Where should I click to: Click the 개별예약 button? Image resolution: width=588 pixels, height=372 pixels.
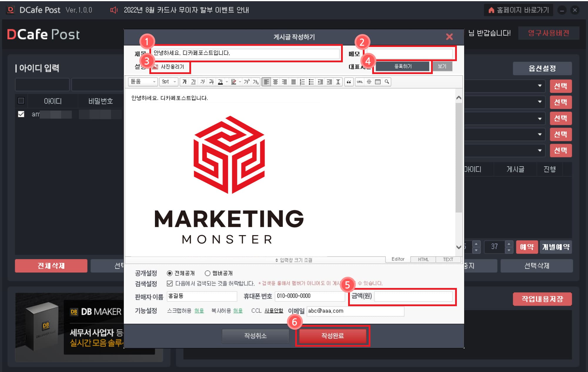(556, 247)
